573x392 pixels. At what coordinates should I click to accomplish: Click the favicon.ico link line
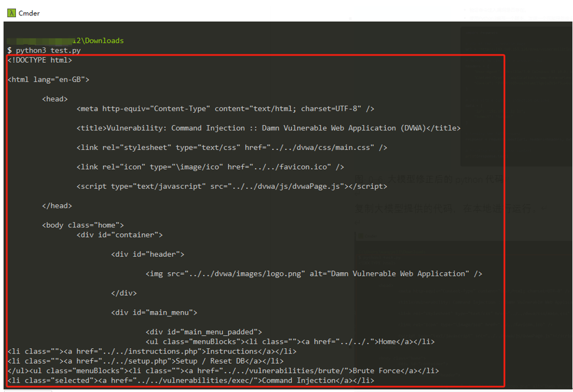tap(210, 166)
